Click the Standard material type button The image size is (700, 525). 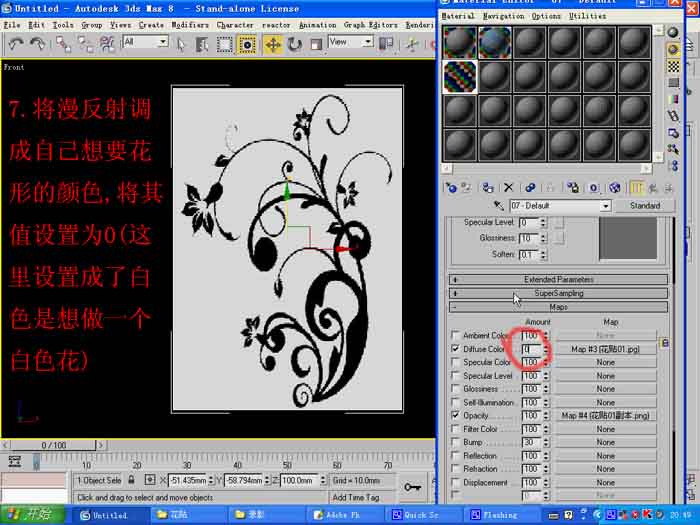point(645,206)
